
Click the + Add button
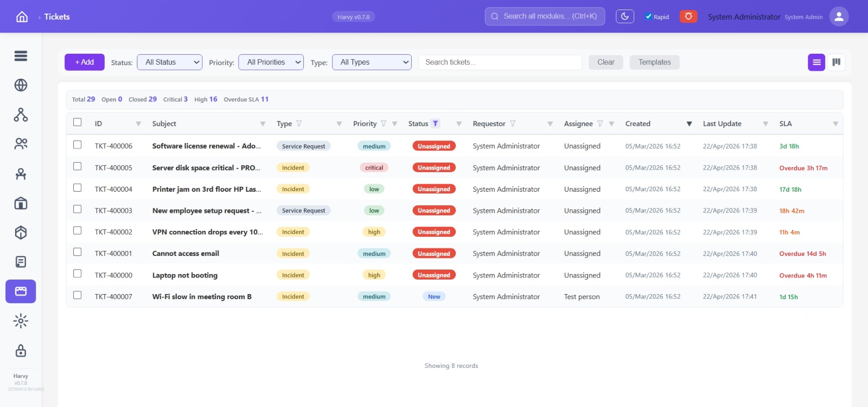pyautogui.click(x=84, y=62)
